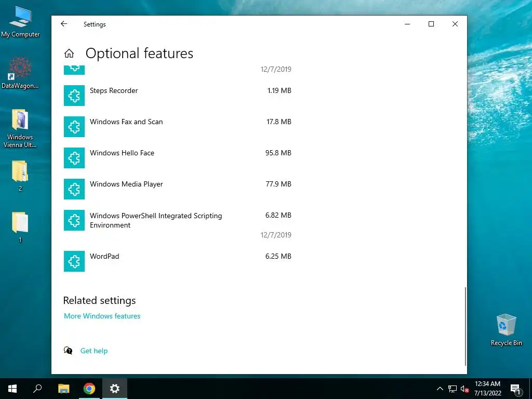Select the Steps Recorder entry text
The width and height of the screenshot is (532, 399).
click(114, 90)
